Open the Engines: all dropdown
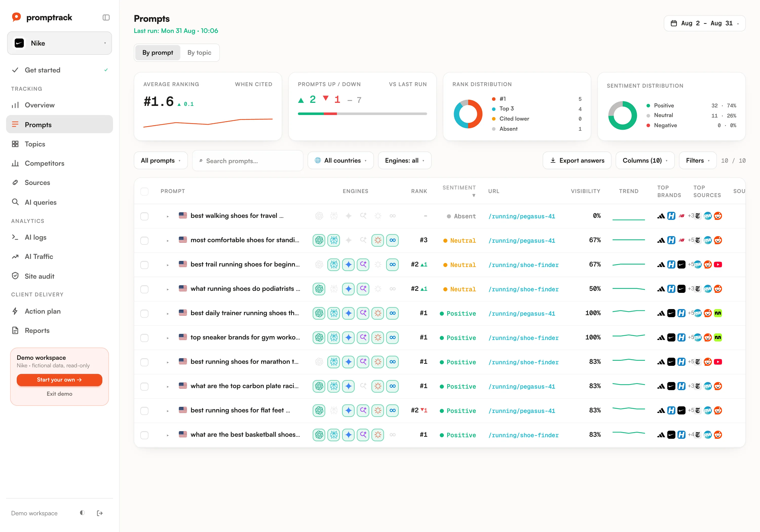Viewport: 760px width, 532px height. pos(405,161)
